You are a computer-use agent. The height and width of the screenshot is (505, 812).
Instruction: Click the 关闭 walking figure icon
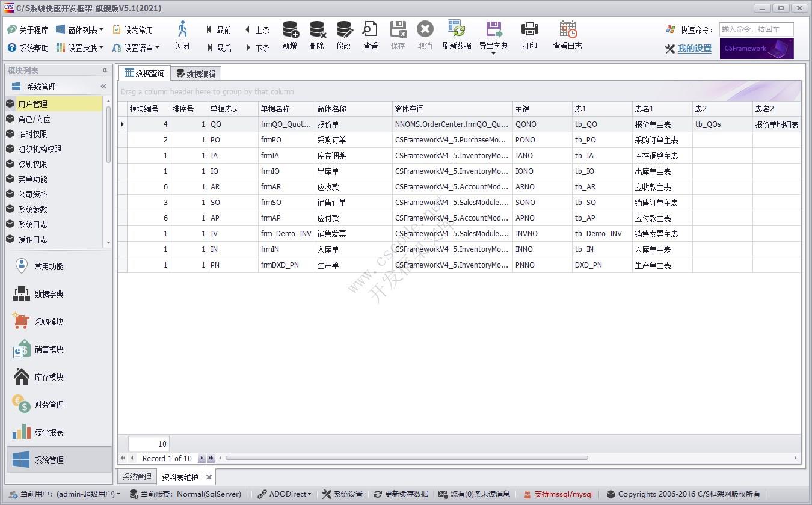[182, 29]
